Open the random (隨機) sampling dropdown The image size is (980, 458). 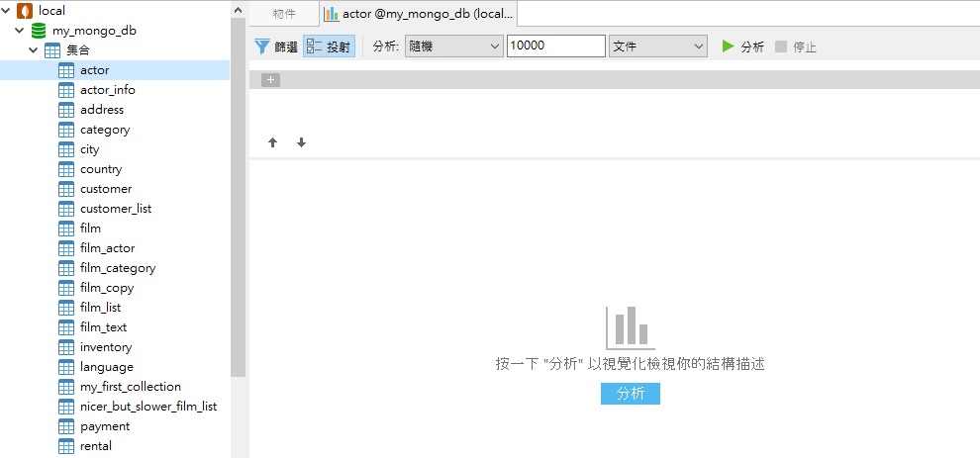pos(453,46)
